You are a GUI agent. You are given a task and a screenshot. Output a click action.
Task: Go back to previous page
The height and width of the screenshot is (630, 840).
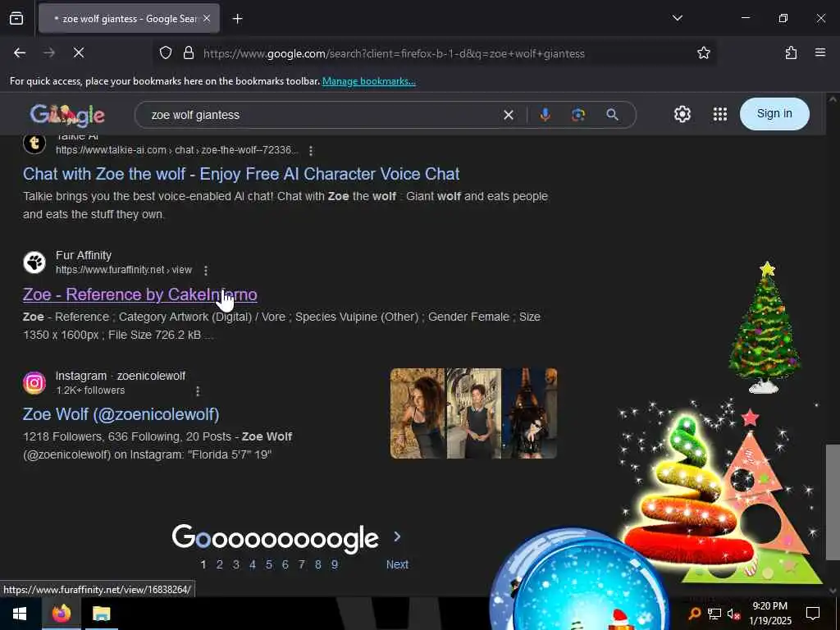(x=20, y=53)
